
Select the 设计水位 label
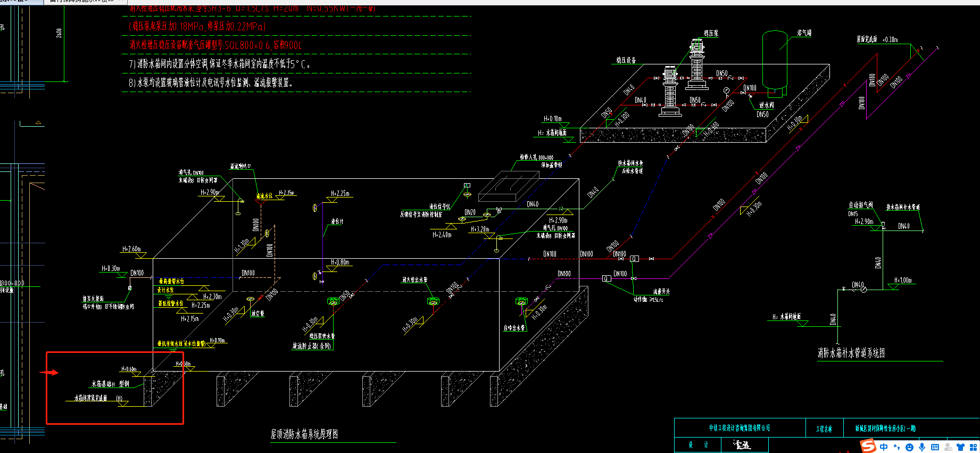pos(165,290)
